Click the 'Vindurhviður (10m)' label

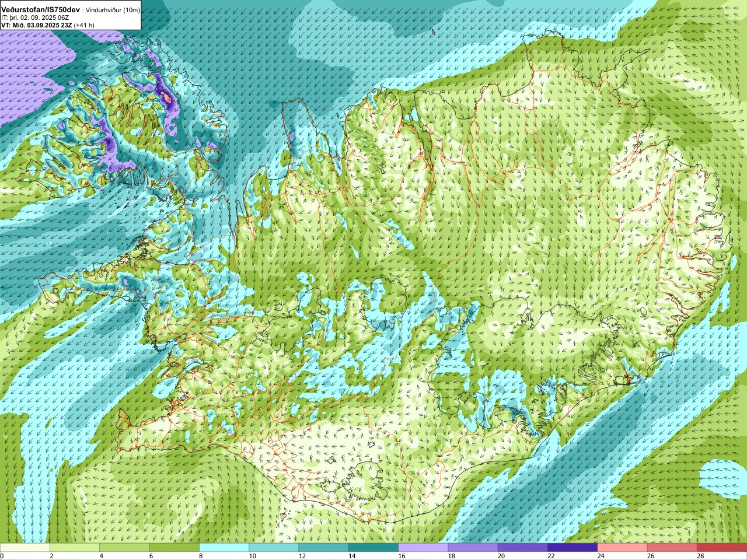click(113, 10)
